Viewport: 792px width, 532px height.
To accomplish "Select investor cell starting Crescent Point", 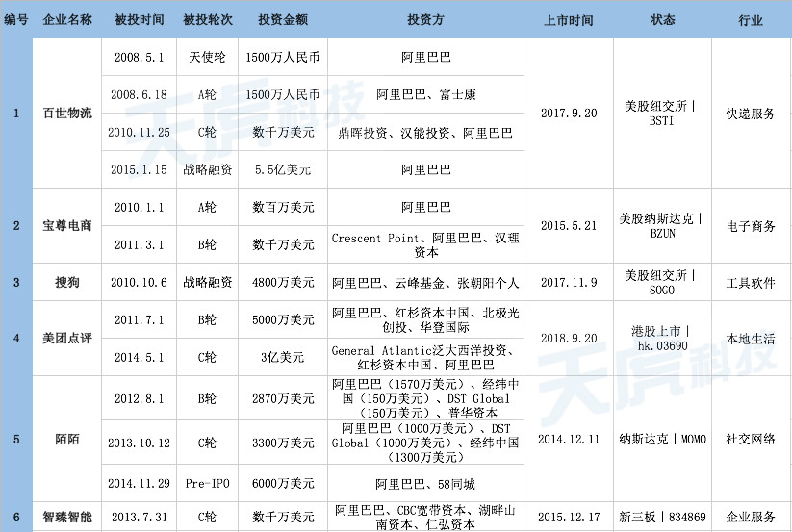I will click(425, 244).
